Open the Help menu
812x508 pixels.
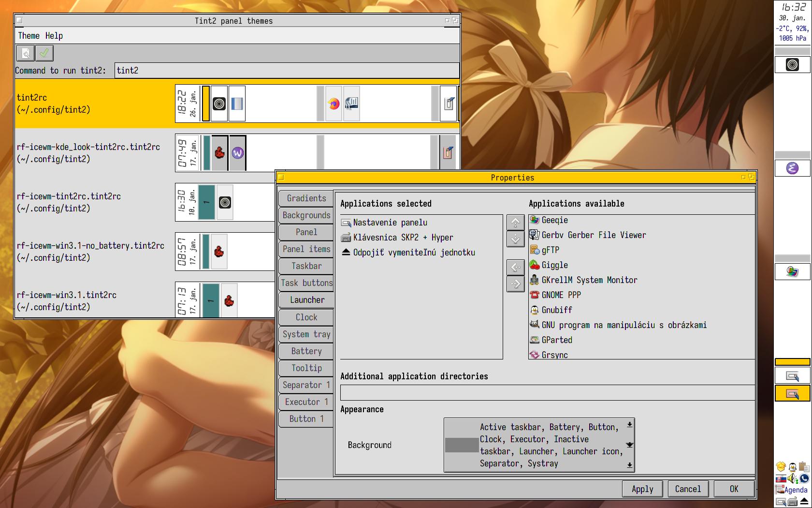[54, 36]
